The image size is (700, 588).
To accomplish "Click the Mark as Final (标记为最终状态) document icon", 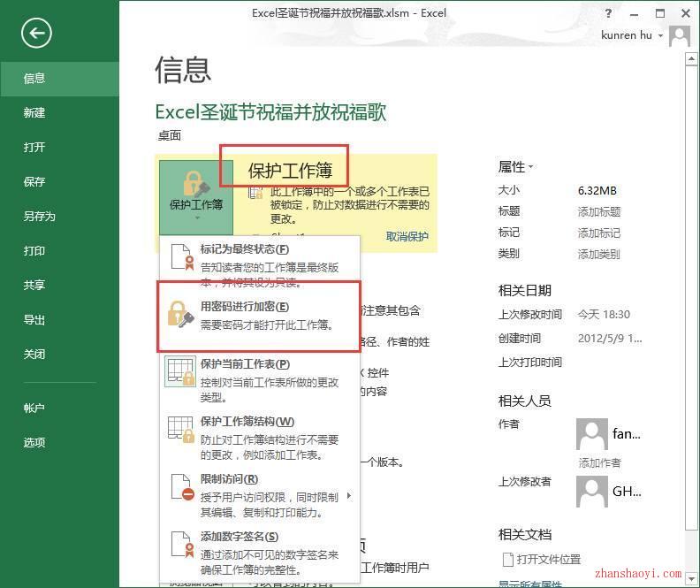I will [x=182, y=257].
